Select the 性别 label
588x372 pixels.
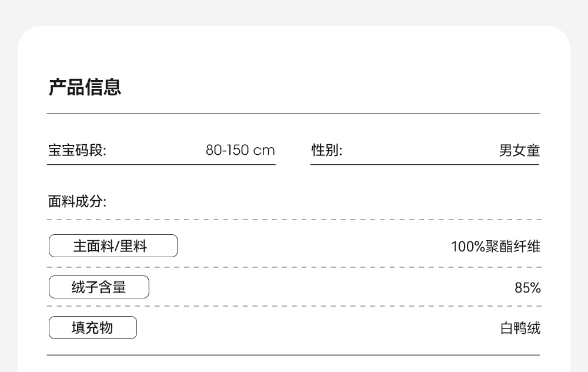pos(326,150)
